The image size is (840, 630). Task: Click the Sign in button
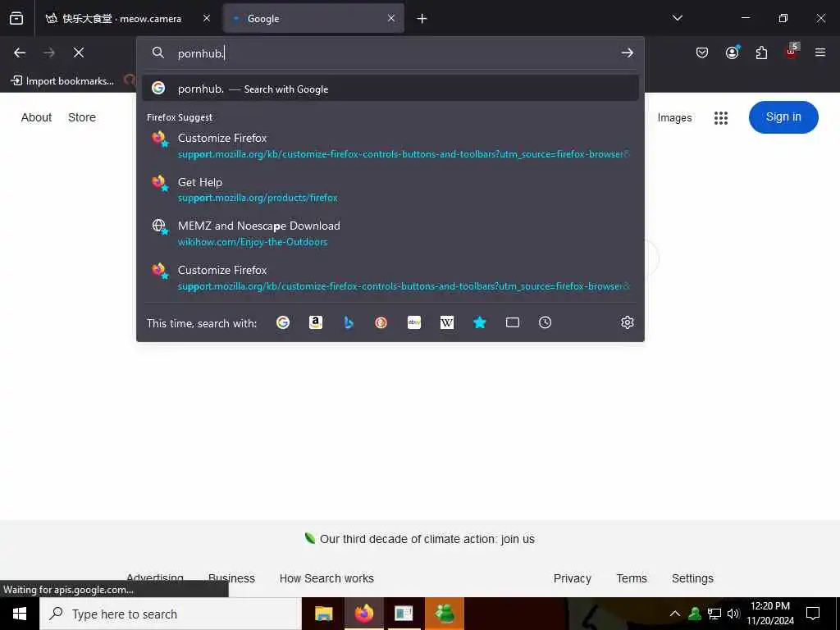coord(783,117)
